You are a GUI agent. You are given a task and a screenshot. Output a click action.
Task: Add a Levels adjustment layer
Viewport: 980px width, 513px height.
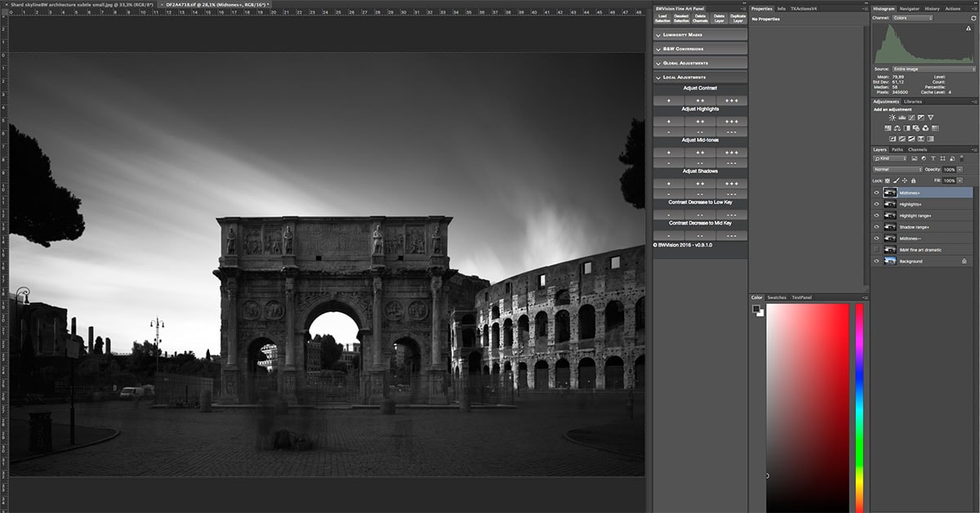[x=902, y=118]
